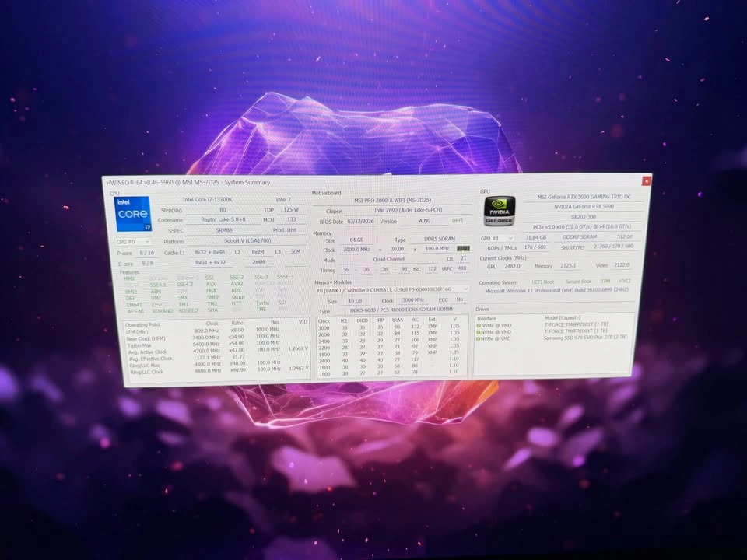Viewport: 747px width, 560px height.
Task: Click the Stepping B0 value
Action: 223,210
